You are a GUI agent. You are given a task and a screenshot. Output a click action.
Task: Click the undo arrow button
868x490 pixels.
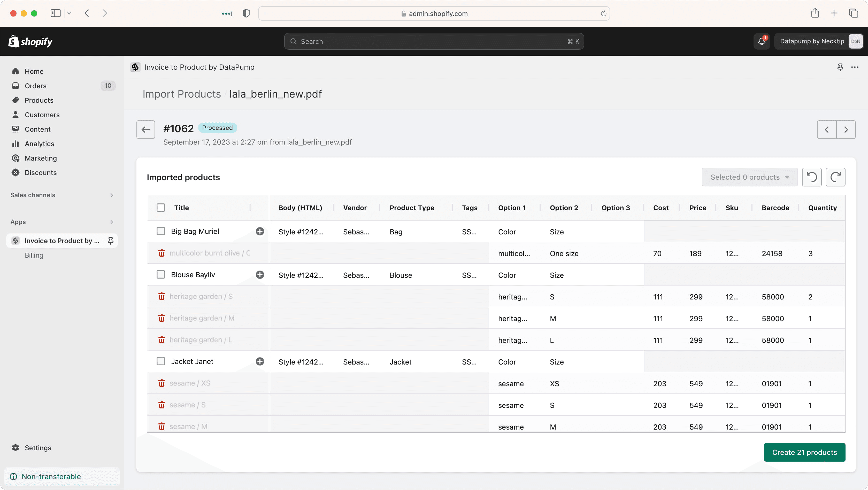(812, 177)
